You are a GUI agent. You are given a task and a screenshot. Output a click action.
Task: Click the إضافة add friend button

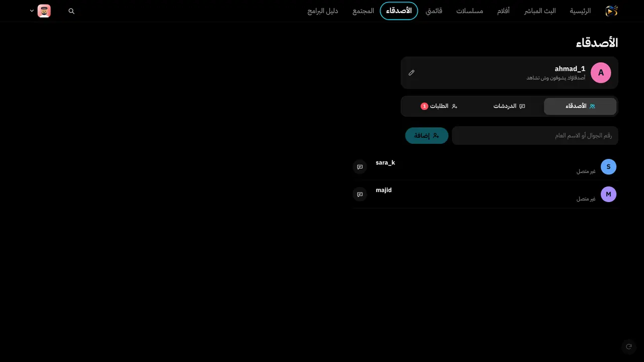[427, 135]
